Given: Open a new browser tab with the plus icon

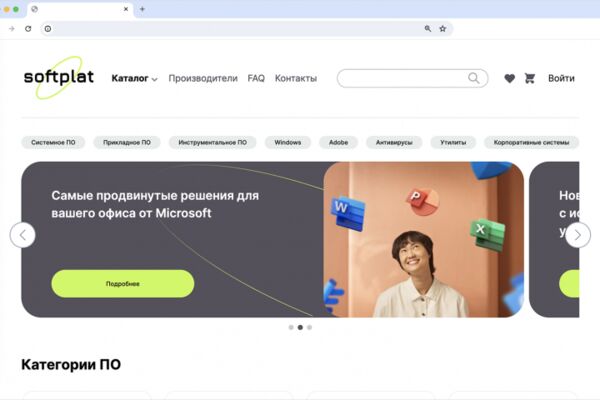Looking at the screenshot, I should [142, 9].
